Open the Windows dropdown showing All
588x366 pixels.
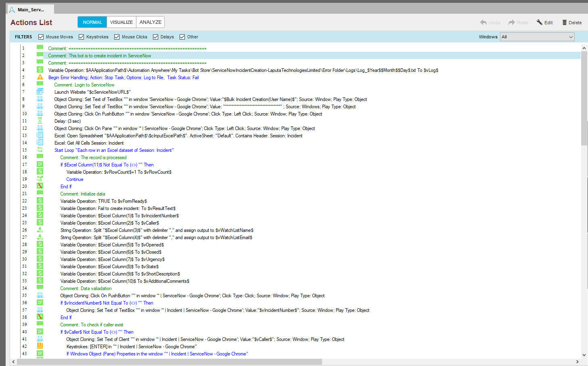click(537, 37)
